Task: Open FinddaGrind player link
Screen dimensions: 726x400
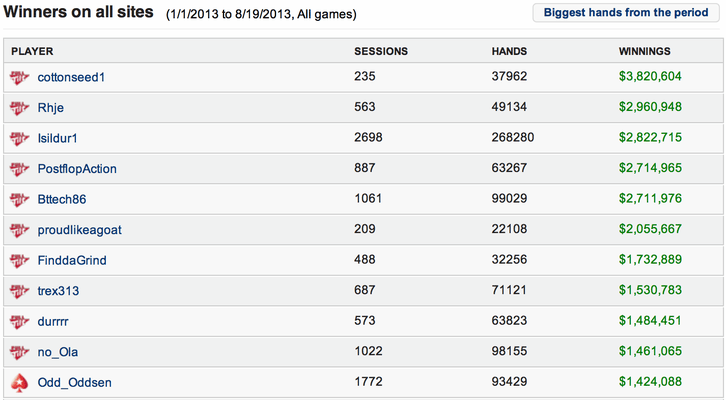Action: click(72, 260)
